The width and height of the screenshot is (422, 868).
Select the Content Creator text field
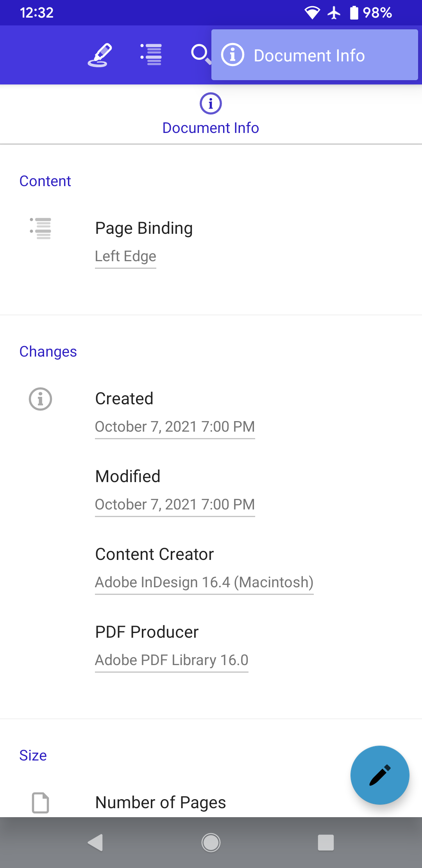coord(204,582)
